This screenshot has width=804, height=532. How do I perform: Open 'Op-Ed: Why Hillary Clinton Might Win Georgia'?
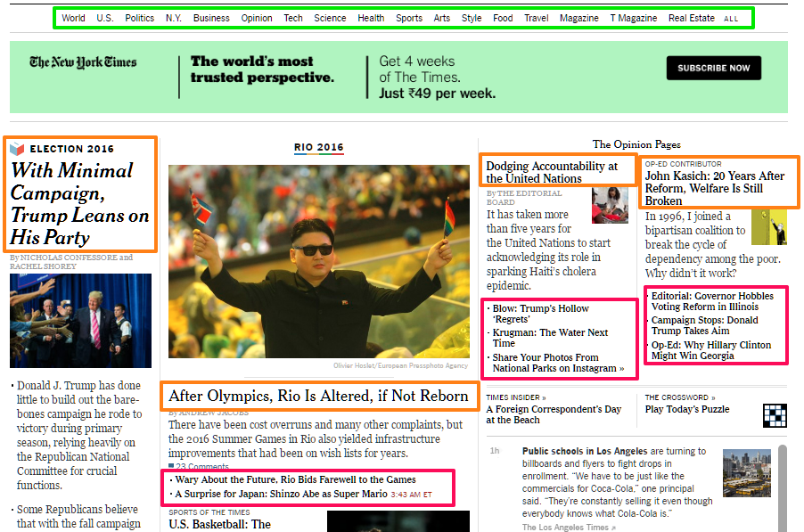(x=710, y=350)
